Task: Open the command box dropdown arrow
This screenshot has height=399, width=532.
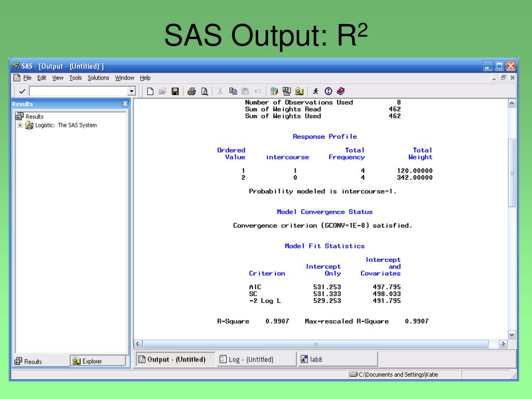Action: click(131, 91)
